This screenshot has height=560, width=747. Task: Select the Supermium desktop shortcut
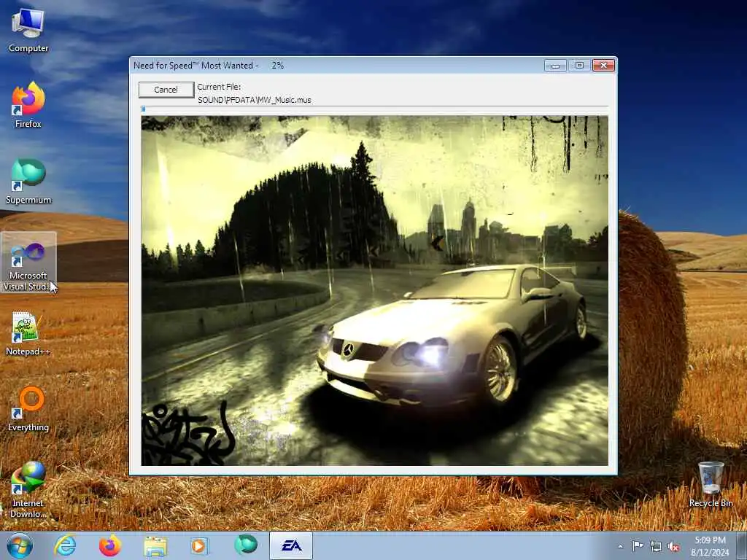[x=28, y=182]
